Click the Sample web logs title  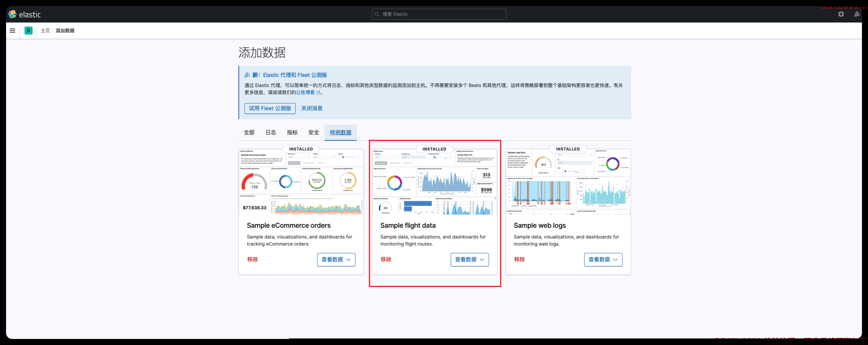(539, 226)
